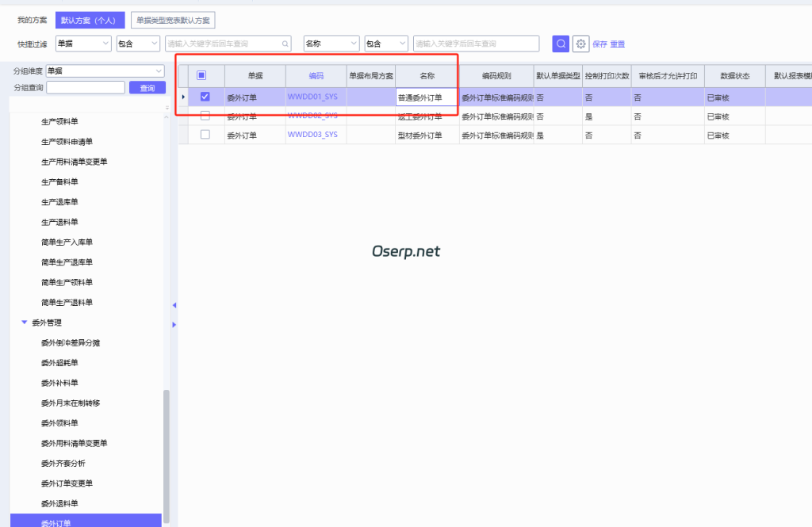Click the left-pointing panel splitter arrow
The height and width of the screenshot is (527, 812).
point(174,305)
